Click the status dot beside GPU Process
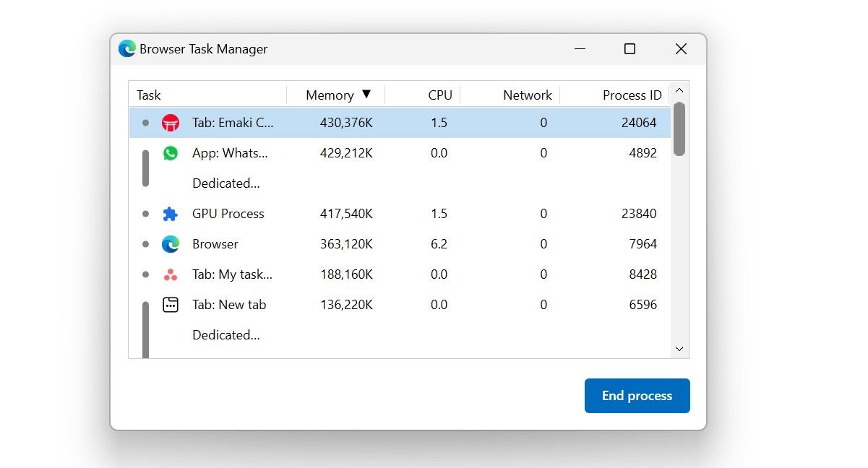 coord(145,213)
